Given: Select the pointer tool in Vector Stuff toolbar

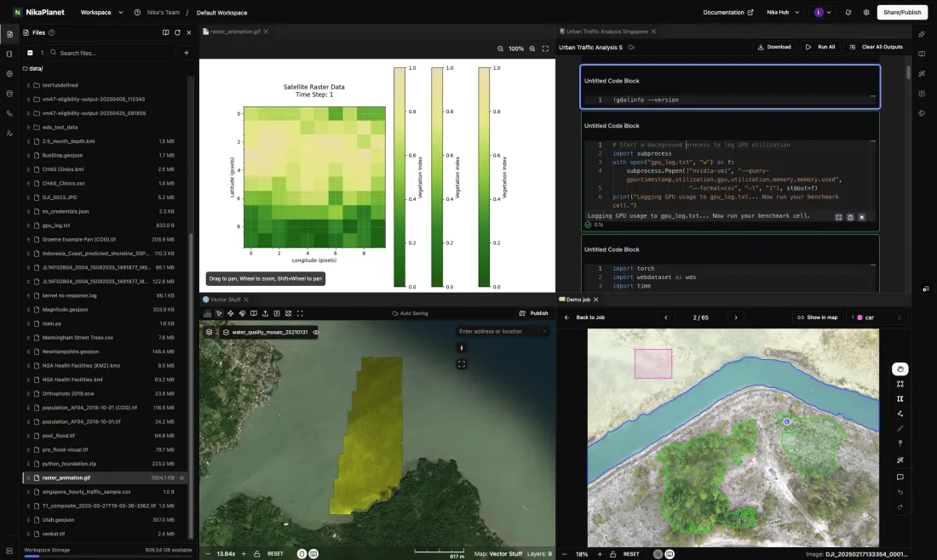Looking at the screenshot, I should click(219, 313).
